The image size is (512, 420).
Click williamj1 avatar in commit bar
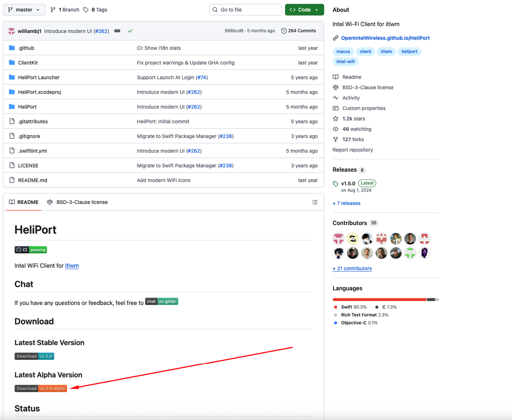[x=12, y=31]
